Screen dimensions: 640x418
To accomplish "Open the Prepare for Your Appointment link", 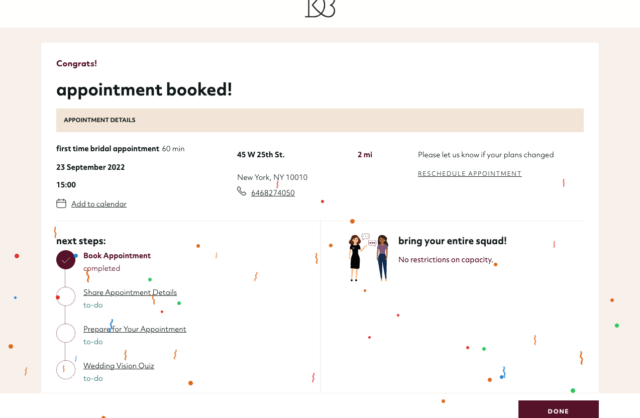I will [x=134, y=329].
